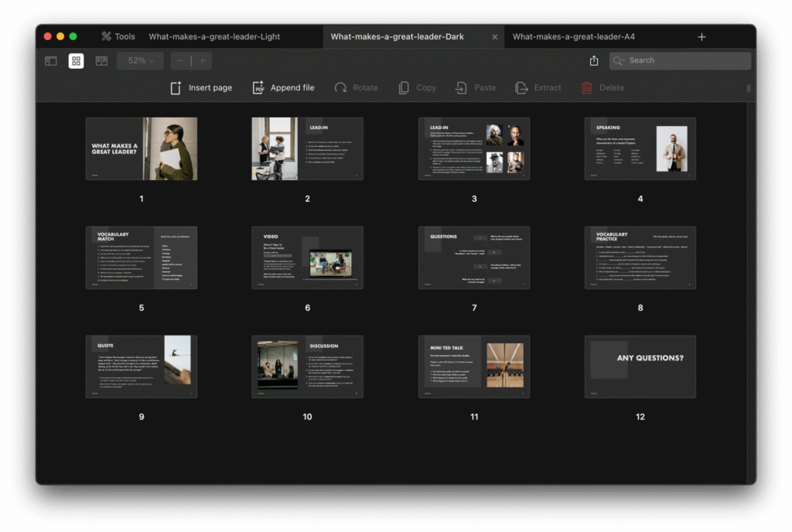
Task: Close the What-makes-a-great-leader-Dark tab
Action: click(495, 36)
